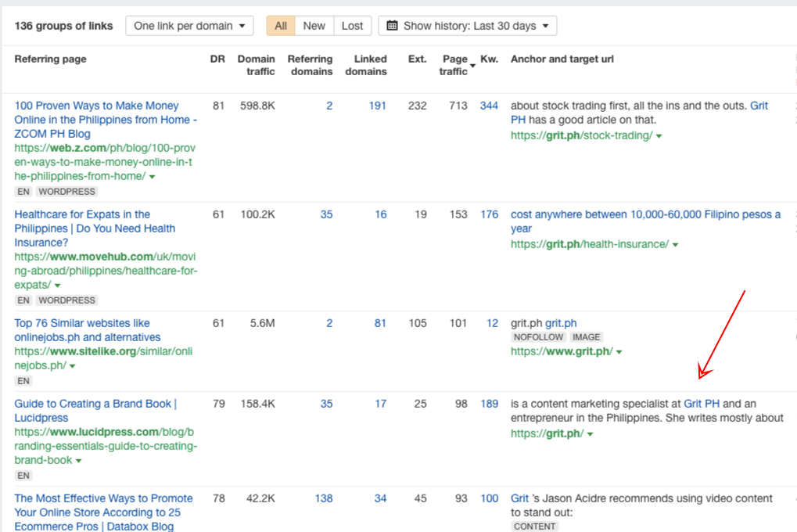Switch to the New links tab

314,26
